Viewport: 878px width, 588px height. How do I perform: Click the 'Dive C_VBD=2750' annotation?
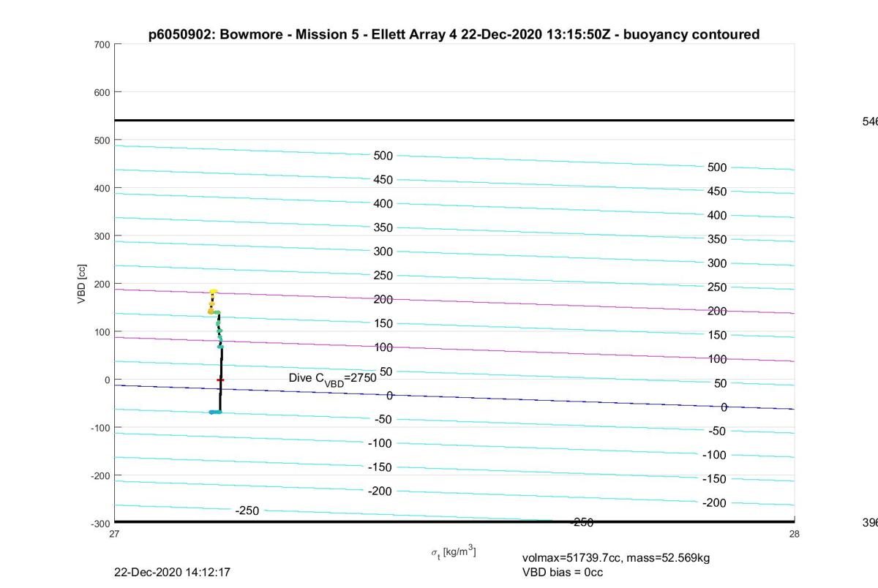(x=333, y=378)
